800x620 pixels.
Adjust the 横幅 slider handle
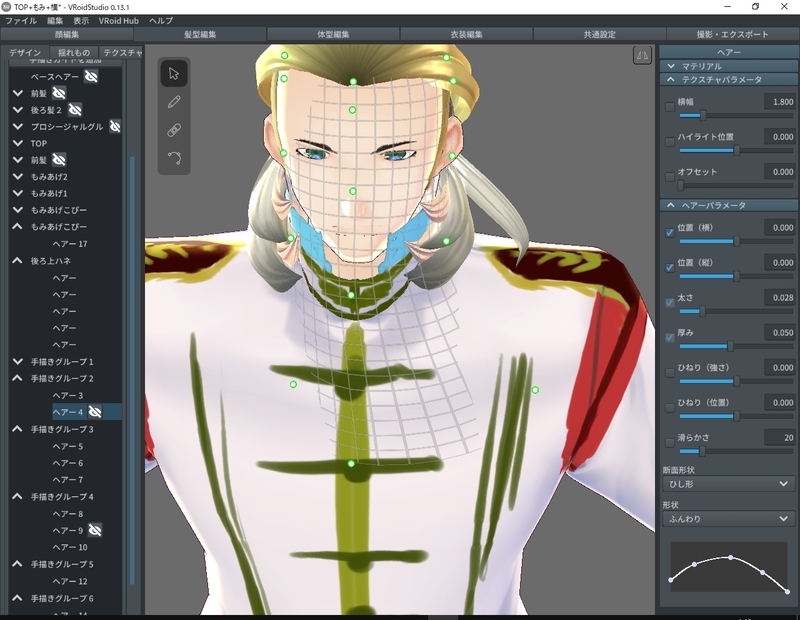[x=703, y=116]
